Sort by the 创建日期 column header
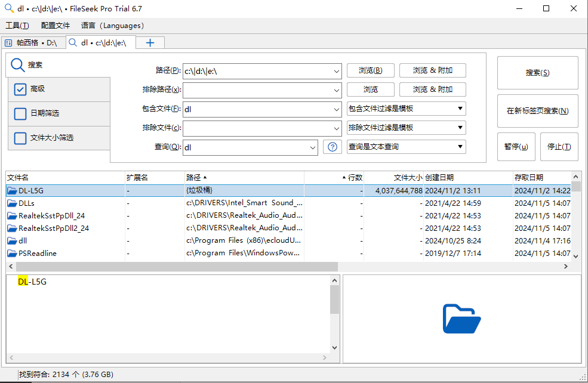 click(468, 178)
